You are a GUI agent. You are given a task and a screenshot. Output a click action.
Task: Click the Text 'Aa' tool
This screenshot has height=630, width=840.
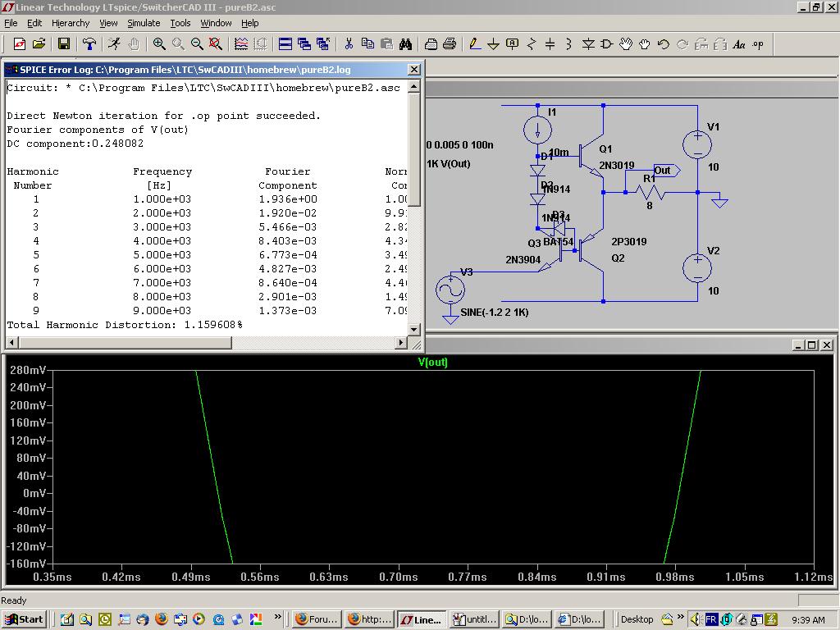click(739, 44)
